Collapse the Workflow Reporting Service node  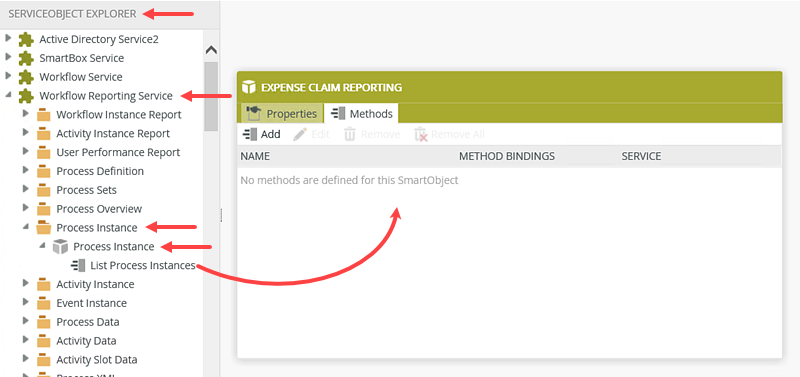click(x=9, y=95)
